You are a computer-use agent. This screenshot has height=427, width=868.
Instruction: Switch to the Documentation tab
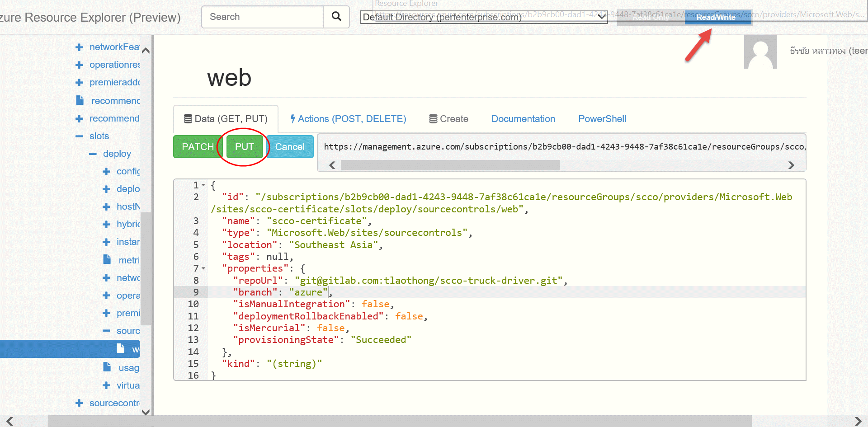tap(523, 118)
